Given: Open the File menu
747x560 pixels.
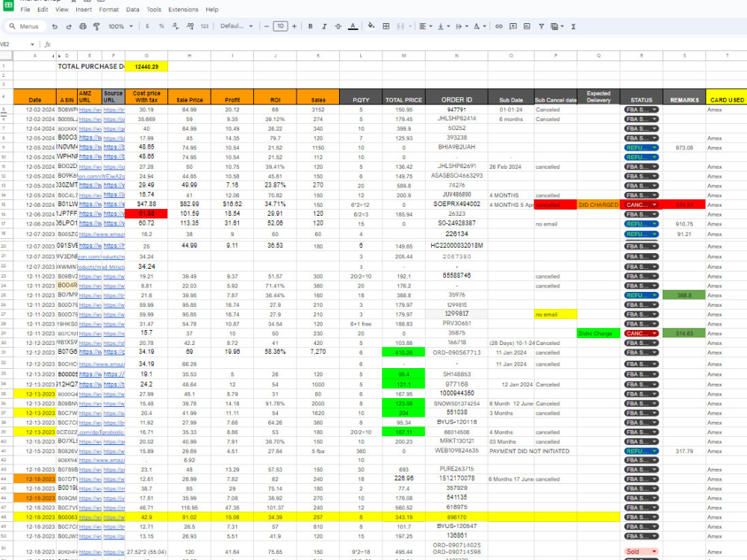Looking at the screenshot, I should click(25, 10).
